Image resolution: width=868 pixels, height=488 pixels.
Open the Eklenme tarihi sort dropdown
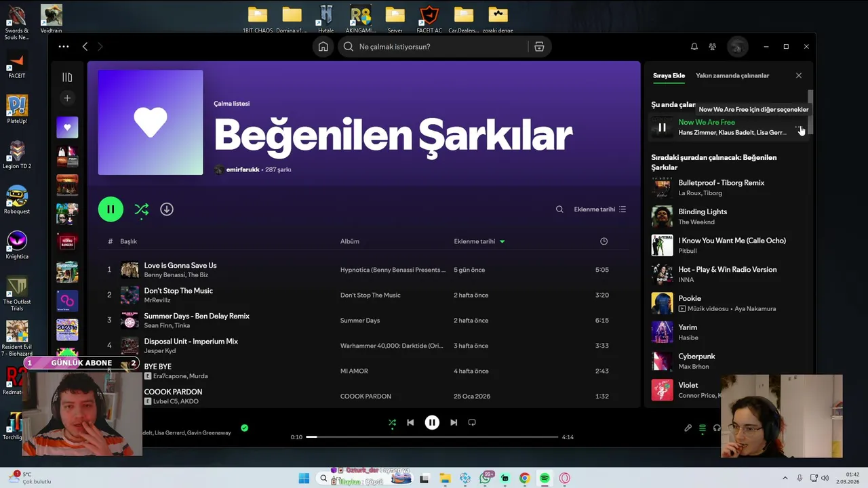coord(600,209)
